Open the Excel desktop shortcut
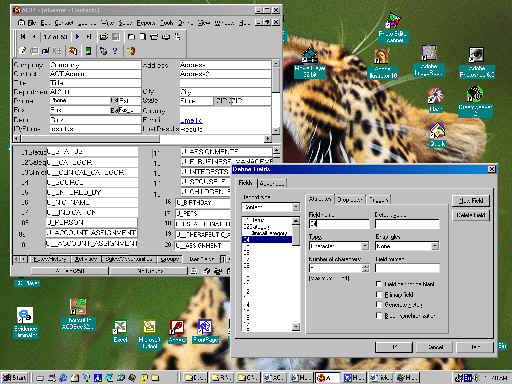512x384 pixels. point(120,332)
